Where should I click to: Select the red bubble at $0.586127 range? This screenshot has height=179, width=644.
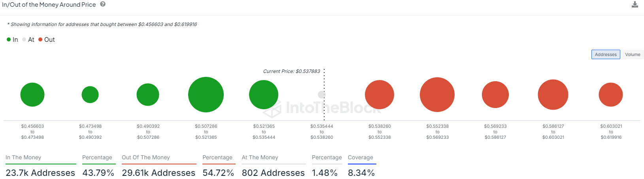553,95
